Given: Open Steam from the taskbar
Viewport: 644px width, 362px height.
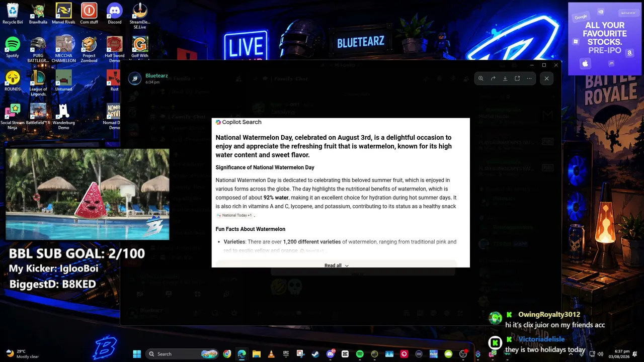Looking at the screenshot, I should point(315,354).
